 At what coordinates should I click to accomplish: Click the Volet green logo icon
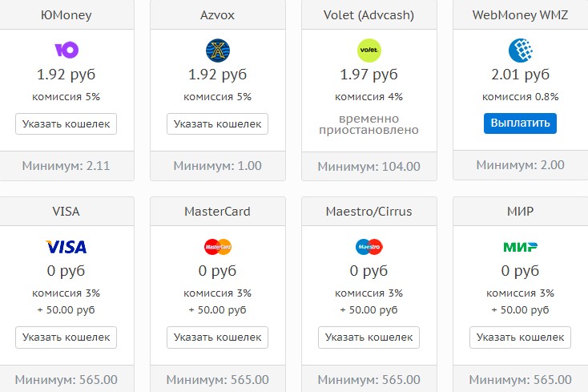[369, 51]
